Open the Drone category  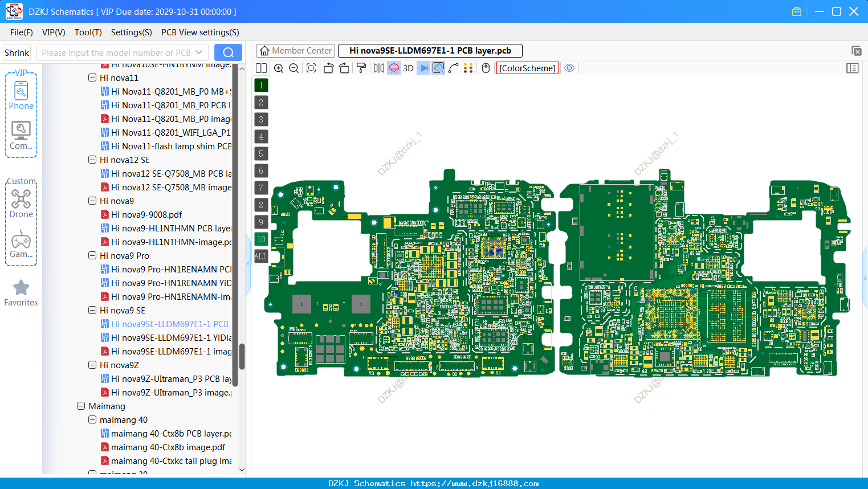point(21,203)
